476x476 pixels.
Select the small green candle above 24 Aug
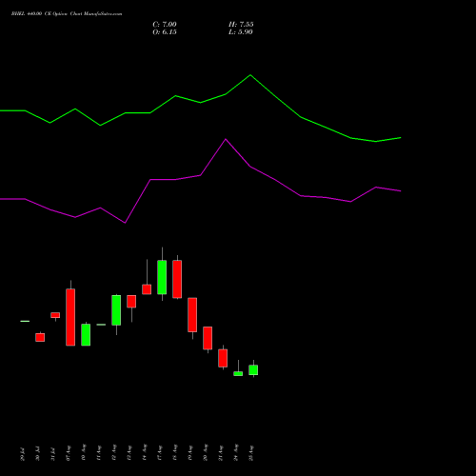tap(238, 373)
